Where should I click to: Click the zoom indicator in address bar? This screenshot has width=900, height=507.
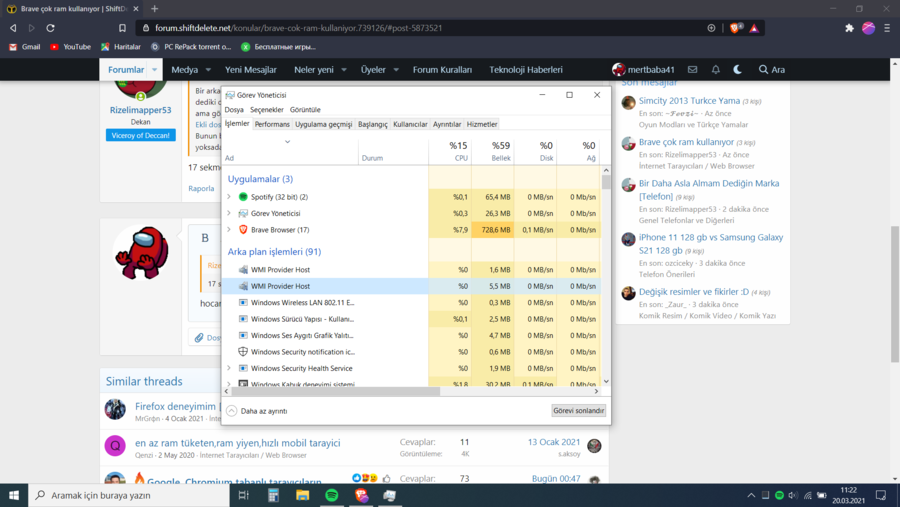711,28
